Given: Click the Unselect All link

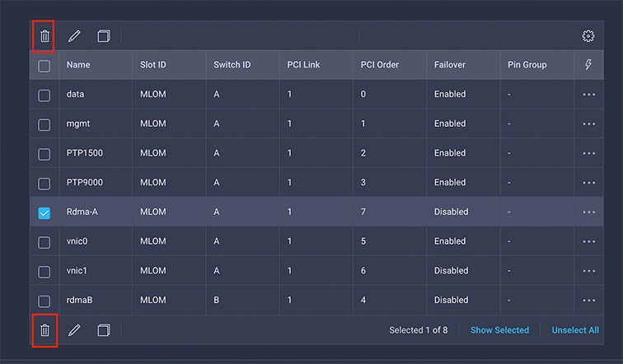Looking at the screenshot, I should [x=575, y=330].
